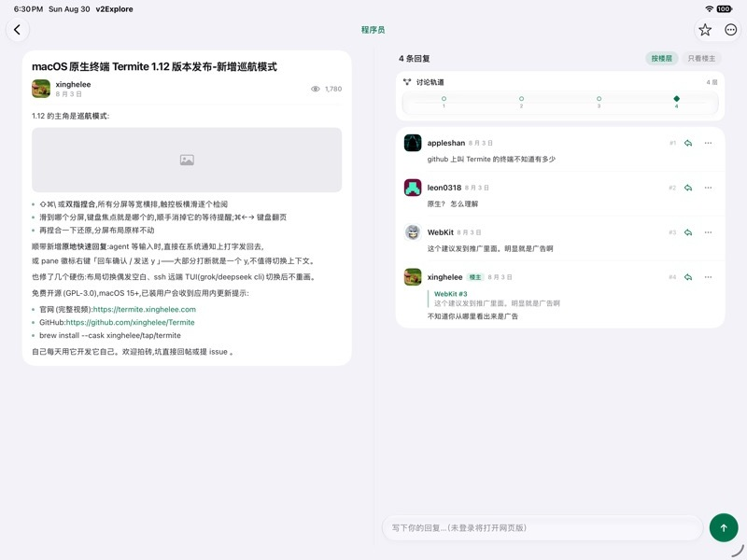The width and height of the screenshot is (747, 560).
Task: Tap the Wi-Fi status icon
Action: point(710,8)
